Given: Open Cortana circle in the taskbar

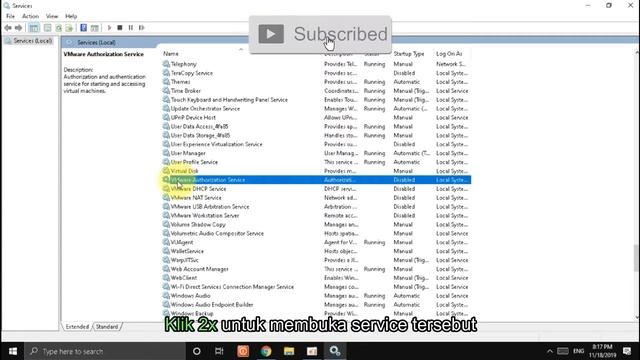Looking at the screenshot, I should [196, 351].
